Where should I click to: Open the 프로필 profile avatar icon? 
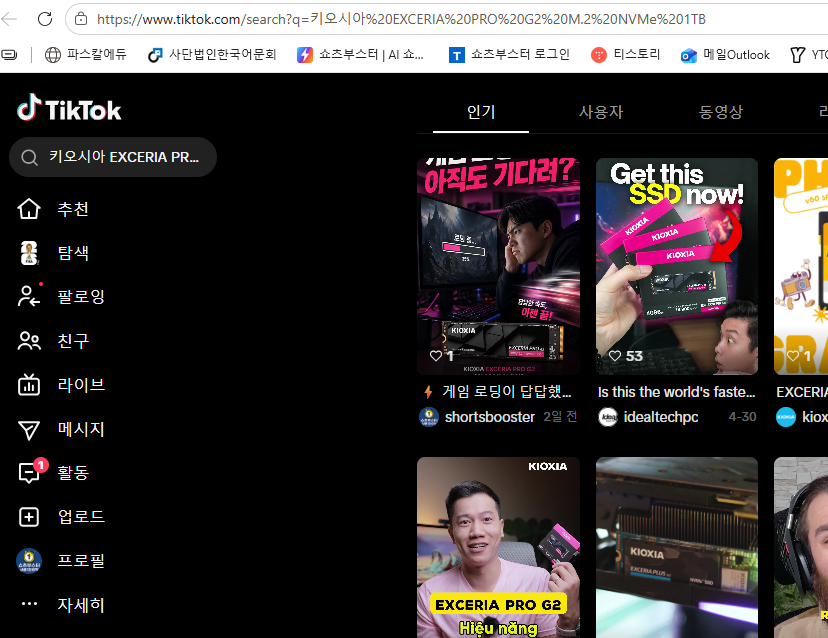click(x=29, y=561)
